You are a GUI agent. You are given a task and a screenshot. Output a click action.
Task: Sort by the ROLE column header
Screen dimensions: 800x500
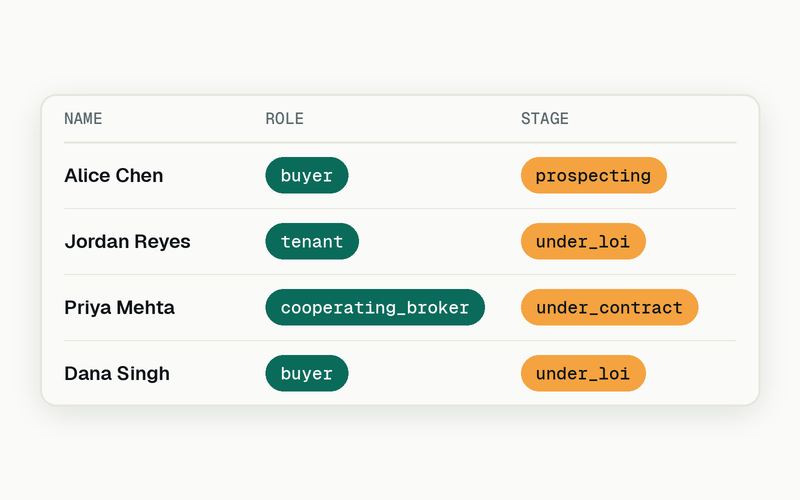(x=285, y=119)
